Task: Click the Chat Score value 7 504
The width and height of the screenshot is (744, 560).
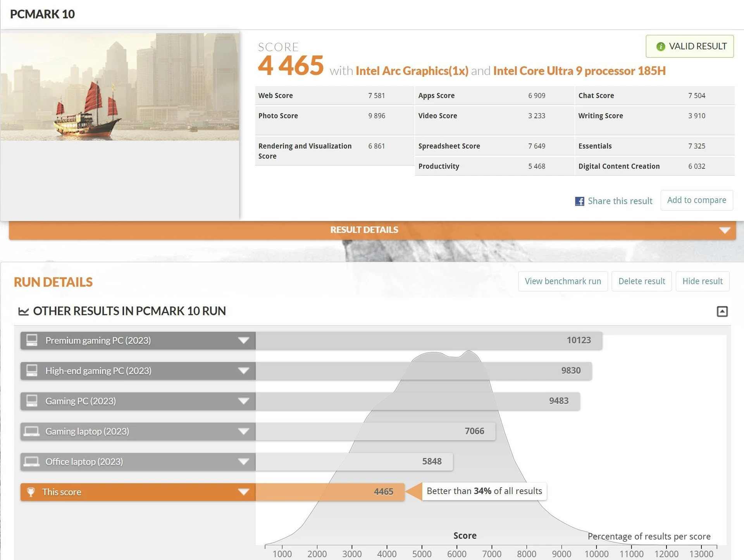Action: (x=696, y=96)
